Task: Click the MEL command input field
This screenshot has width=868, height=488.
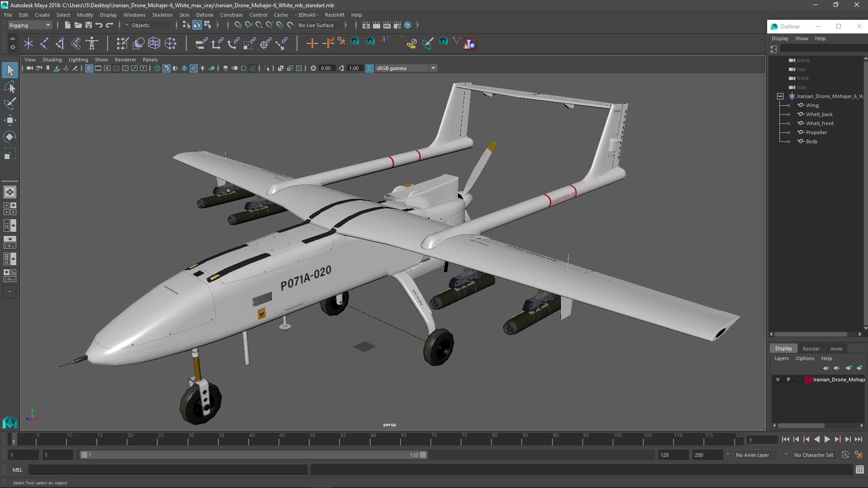Action: click(x=168, y=470)
